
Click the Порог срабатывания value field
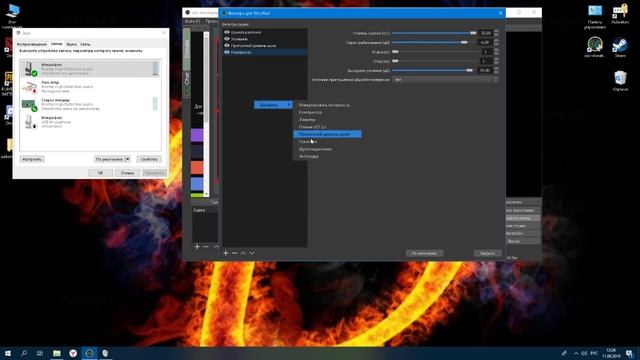point(486,42)
